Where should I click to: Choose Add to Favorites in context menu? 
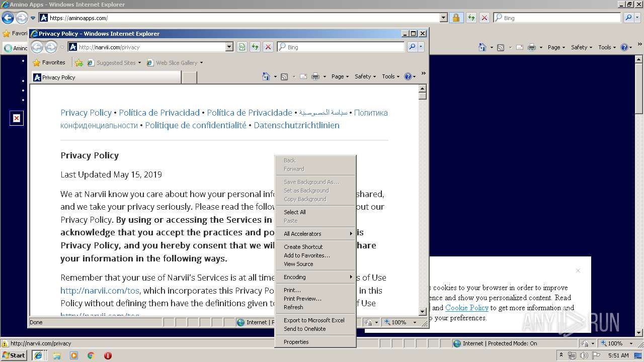pos(315,255)
